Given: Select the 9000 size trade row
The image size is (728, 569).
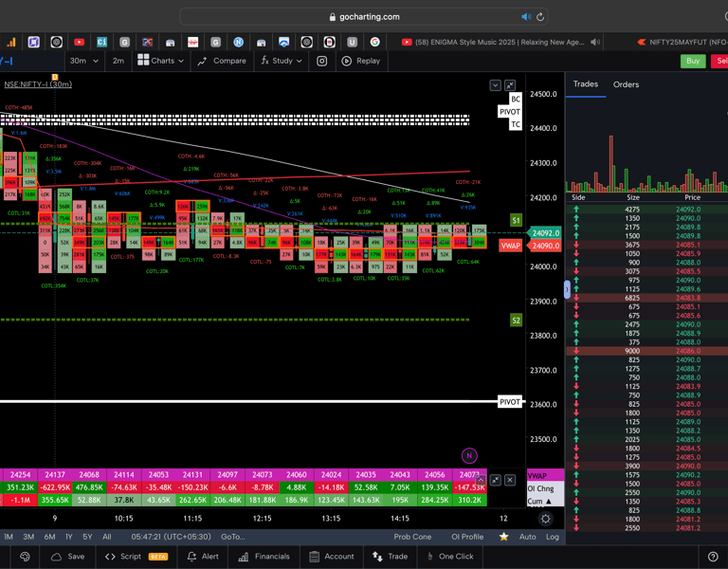Looking at the screenshot, I should tap(646, 351).
